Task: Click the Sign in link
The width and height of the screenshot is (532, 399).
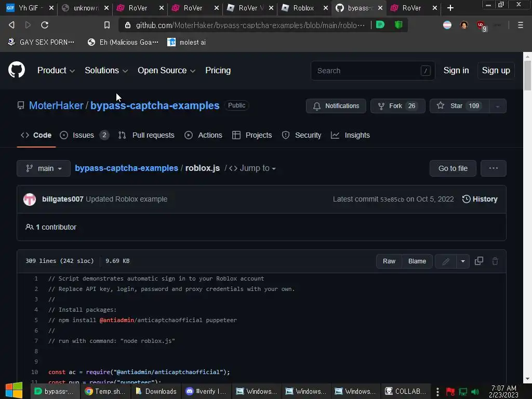Action: point(456,70)
